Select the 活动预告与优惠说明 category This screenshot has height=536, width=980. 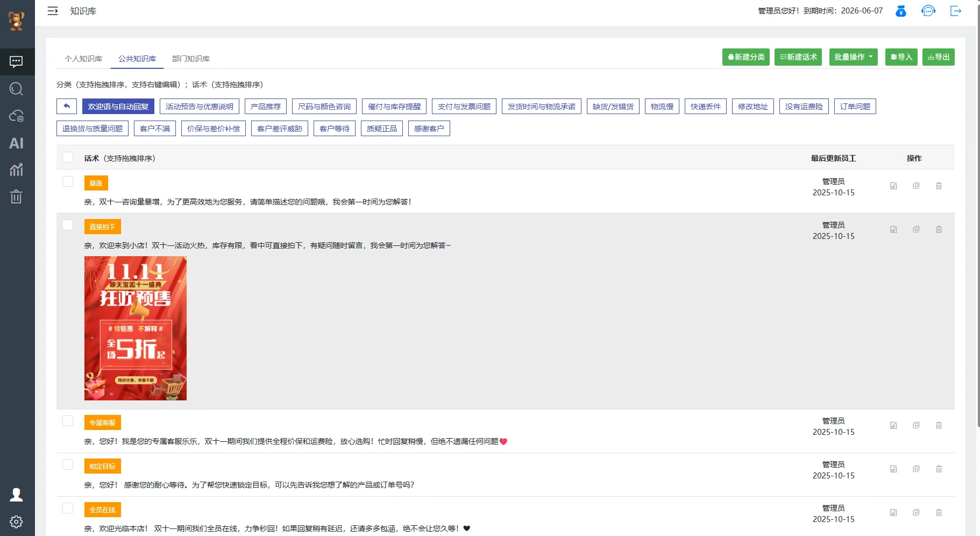(x=200, y=107)
